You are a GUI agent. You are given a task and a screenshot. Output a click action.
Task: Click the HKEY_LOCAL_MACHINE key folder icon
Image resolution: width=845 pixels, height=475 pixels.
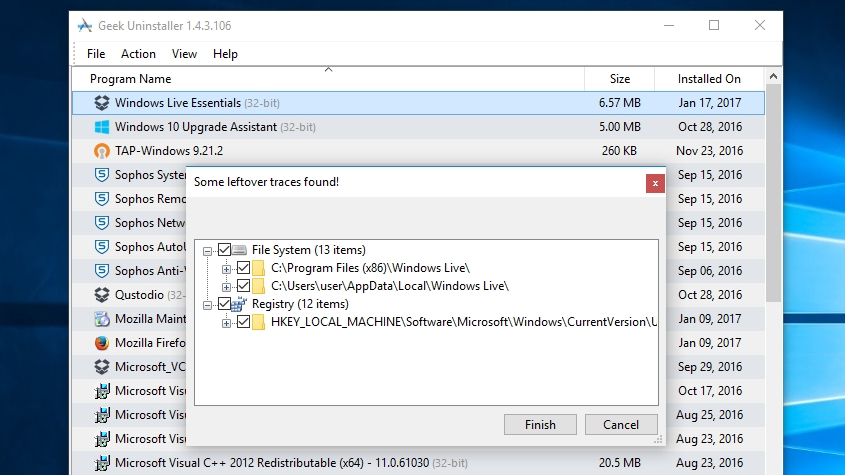pyautogui.click(x=259, y=322)
